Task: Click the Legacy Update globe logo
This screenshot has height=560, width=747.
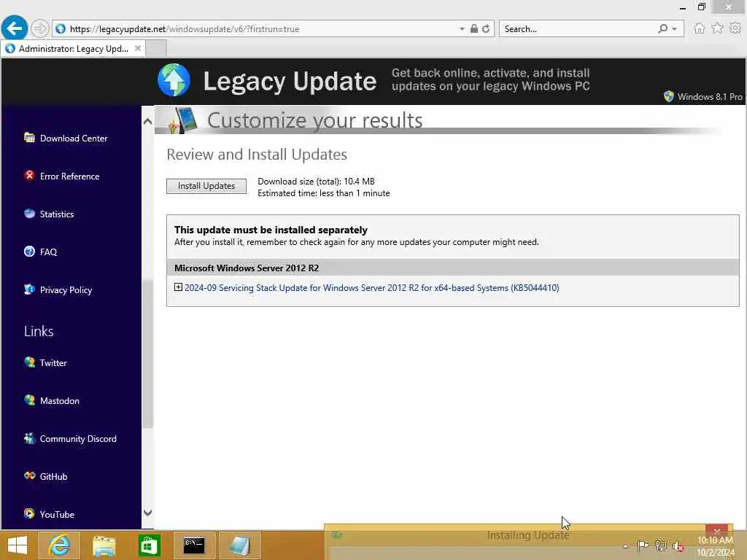Action: coord(174,80)
